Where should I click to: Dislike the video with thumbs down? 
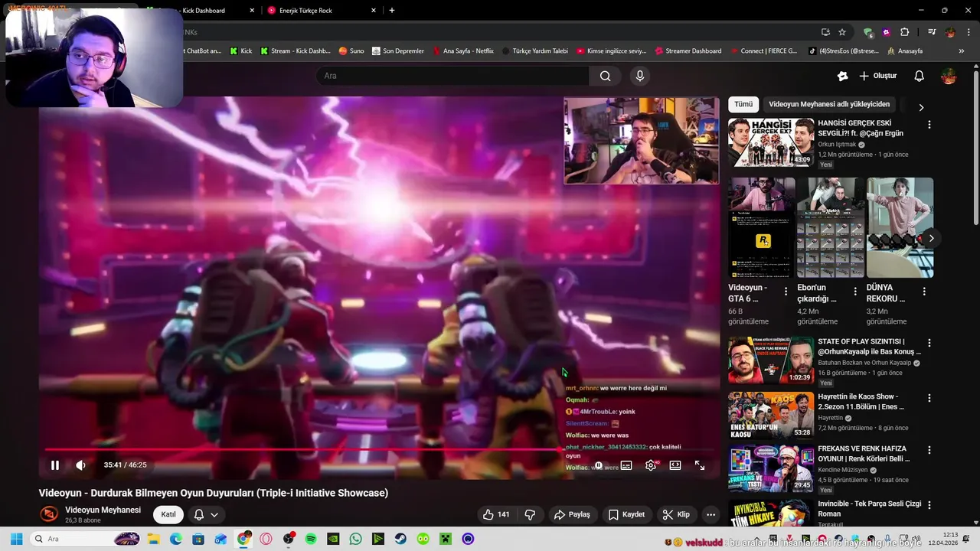(530, 514)
